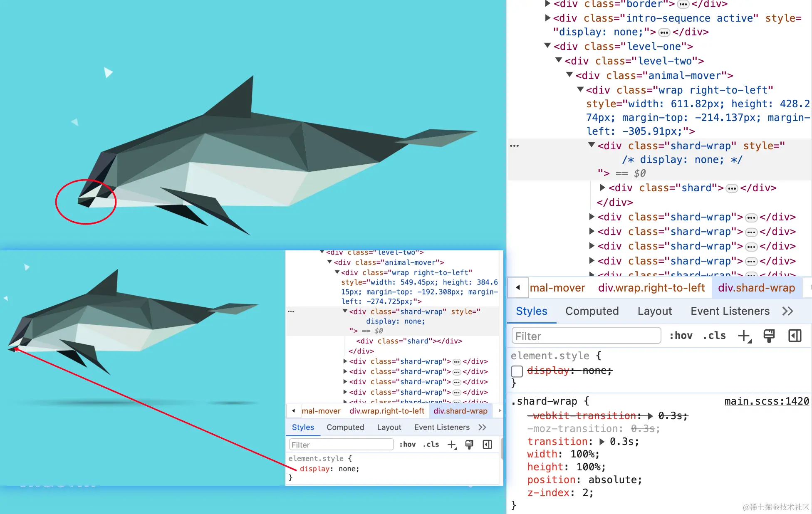Switch to the Computed tab
Image resolution: width=812 pixels, height=514 pixels.
coord(592,311)
